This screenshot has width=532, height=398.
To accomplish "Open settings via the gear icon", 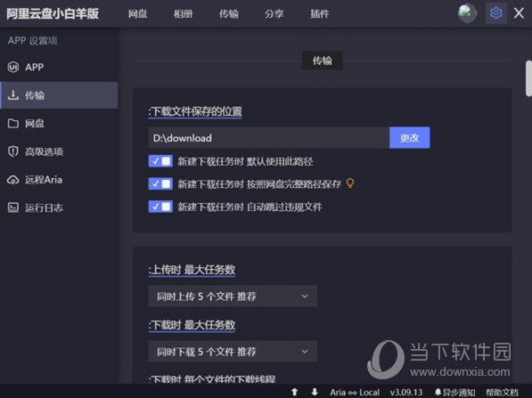I will pos(496,13).
